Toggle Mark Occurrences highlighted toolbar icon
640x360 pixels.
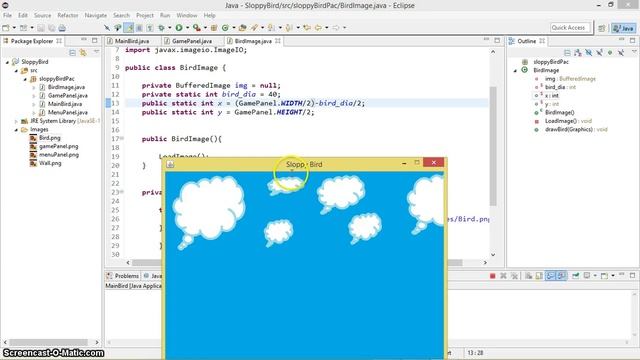(129, 28)
